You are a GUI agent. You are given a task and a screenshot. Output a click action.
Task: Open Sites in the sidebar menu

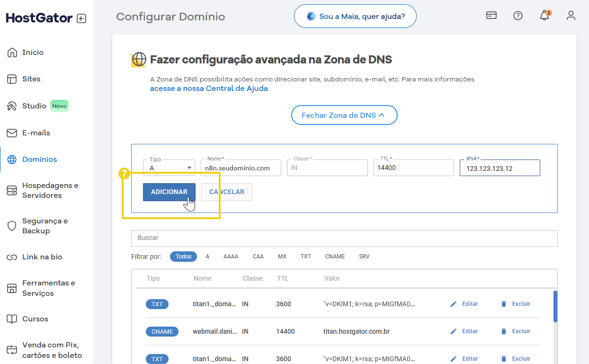point(31,79)
